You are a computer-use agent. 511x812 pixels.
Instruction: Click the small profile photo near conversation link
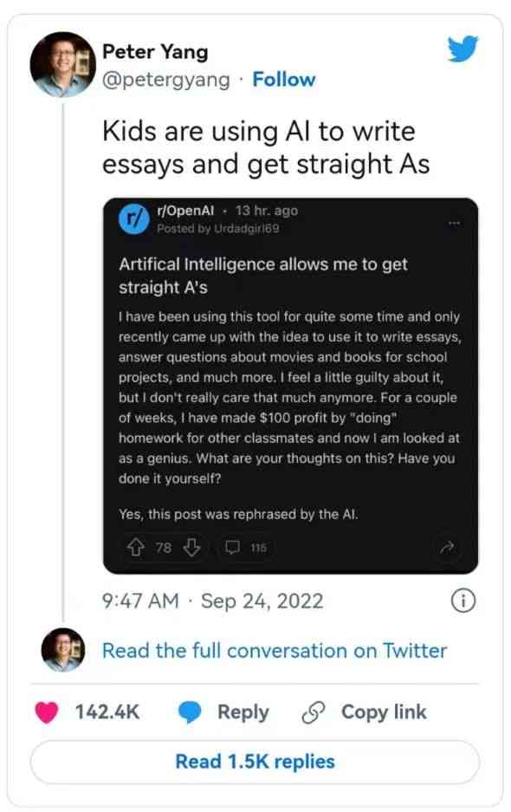63,650
